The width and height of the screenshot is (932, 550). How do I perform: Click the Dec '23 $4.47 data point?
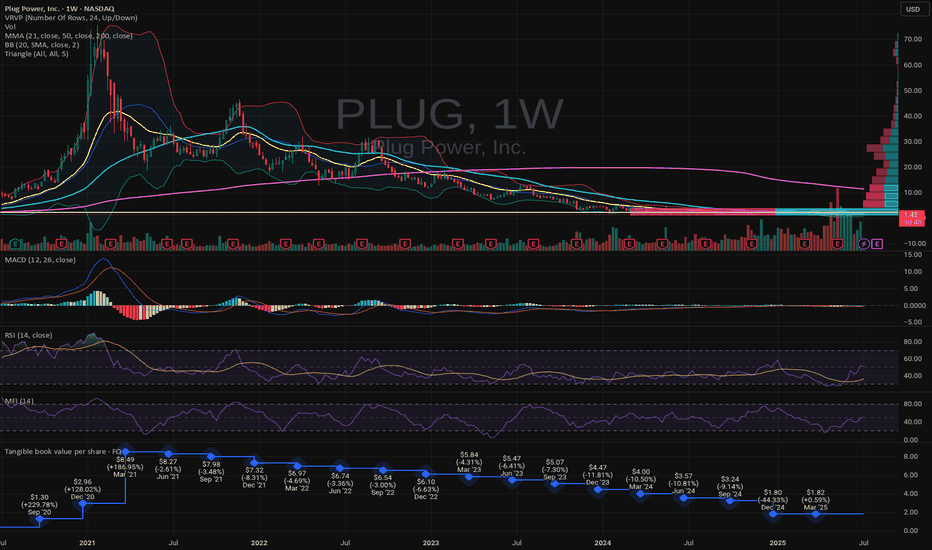[598, 489]
